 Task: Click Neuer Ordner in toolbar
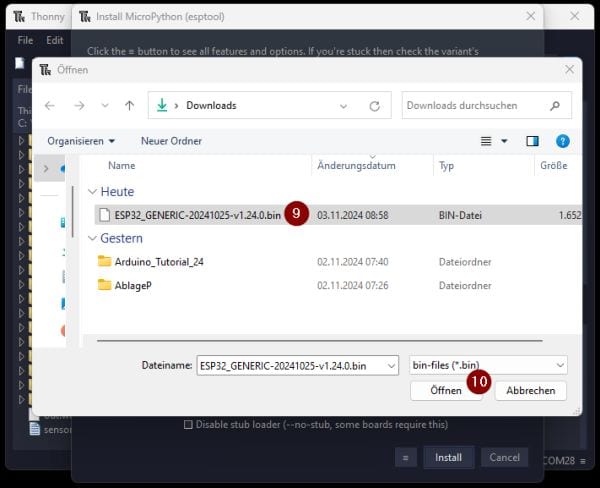click(x=171, y=141)
